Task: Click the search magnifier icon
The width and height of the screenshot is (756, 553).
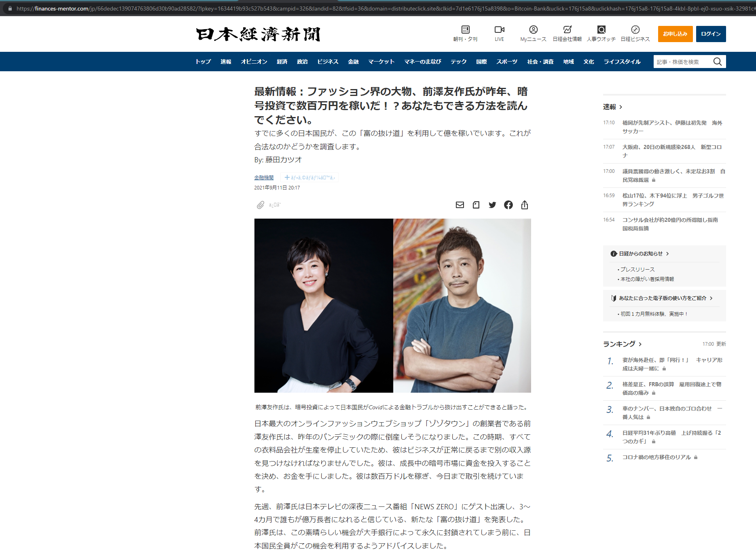Action: [717, 62]
